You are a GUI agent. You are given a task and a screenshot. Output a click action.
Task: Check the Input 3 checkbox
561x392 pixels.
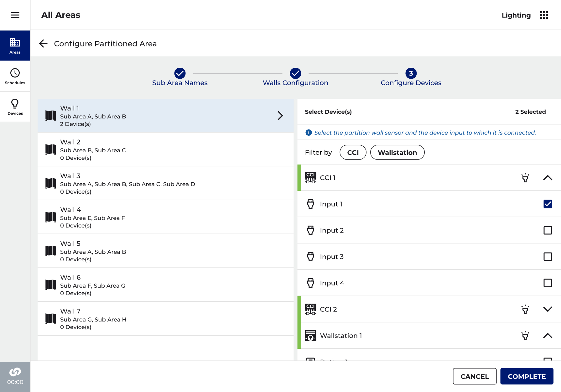point(548,257)
